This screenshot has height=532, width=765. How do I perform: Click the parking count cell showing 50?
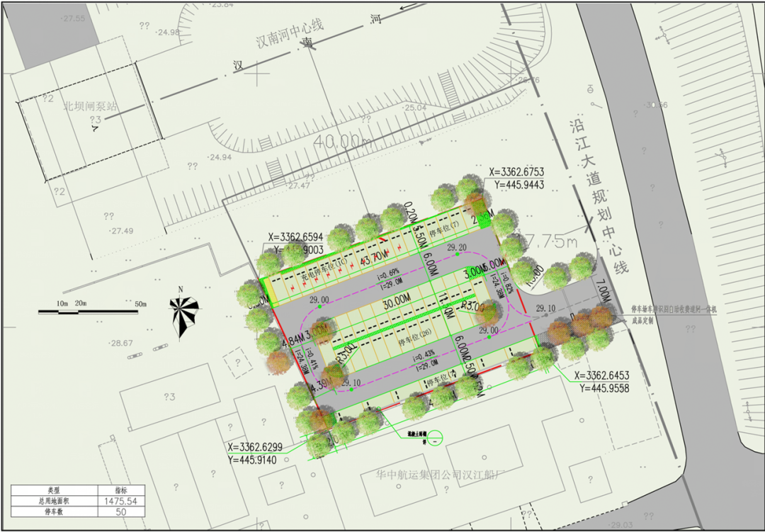(120, 511)
